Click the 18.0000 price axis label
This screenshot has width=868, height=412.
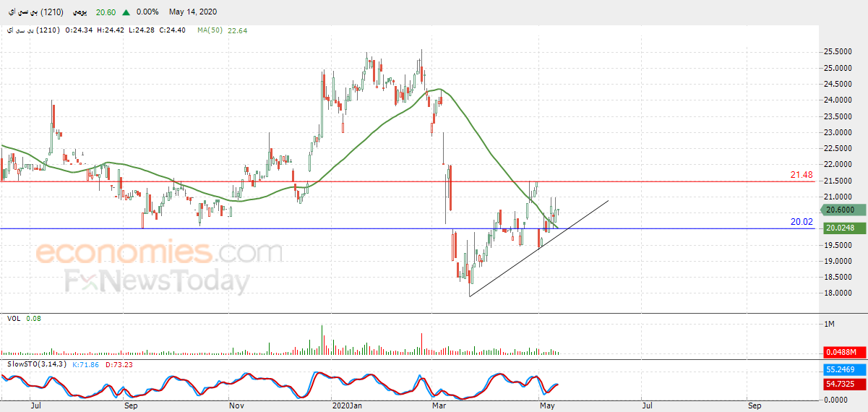pos(837,293)
